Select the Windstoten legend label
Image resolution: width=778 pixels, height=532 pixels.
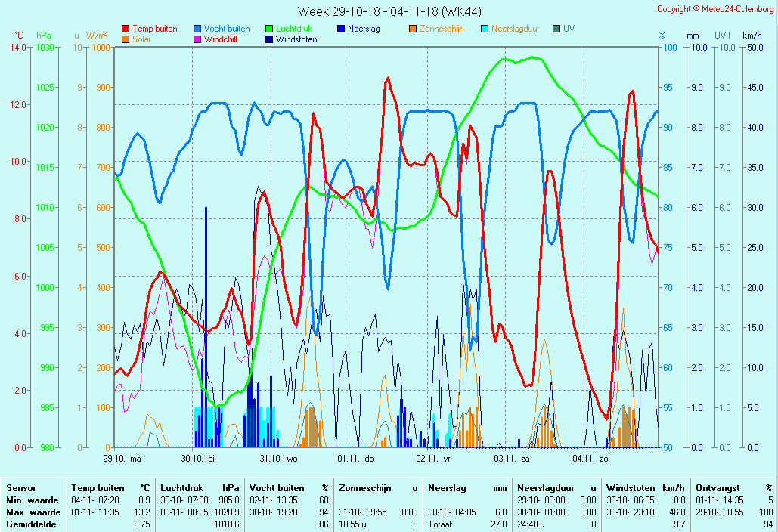pos(296,39)
